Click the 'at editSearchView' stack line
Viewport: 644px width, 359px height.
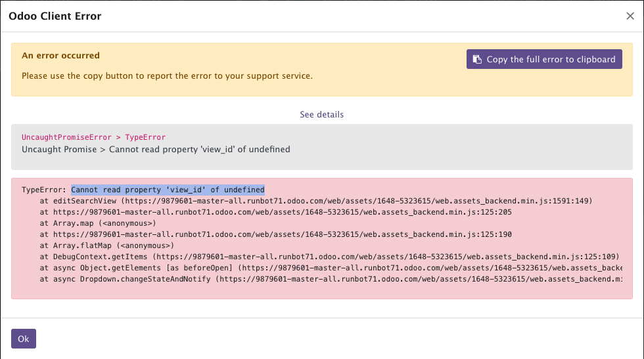pyautogui.click(x=316, y=201)
